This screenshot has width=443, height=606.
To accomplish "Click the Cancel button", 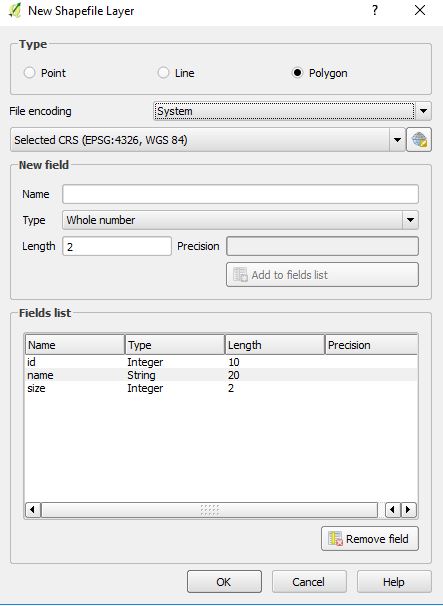I will tap(309, 582).
